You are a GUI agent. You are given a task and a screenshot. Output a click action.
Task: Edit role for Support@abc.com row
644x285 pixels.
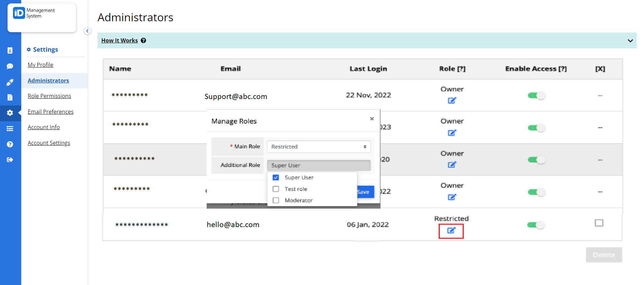452,100
